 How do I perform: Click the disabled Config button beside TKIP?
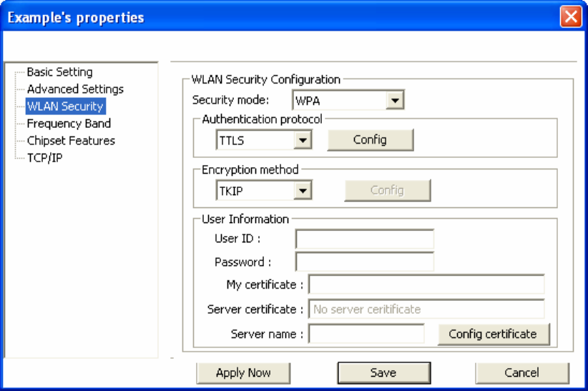[388, 190]
